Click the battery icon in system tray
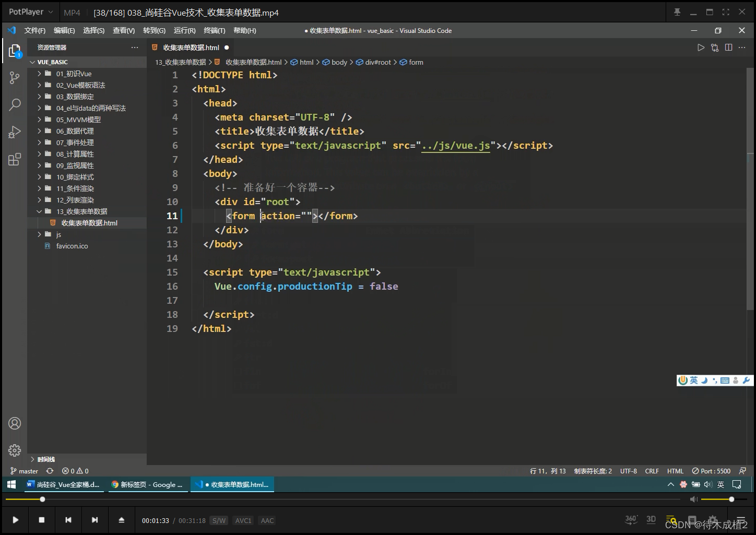 click(x=696, y=484)
